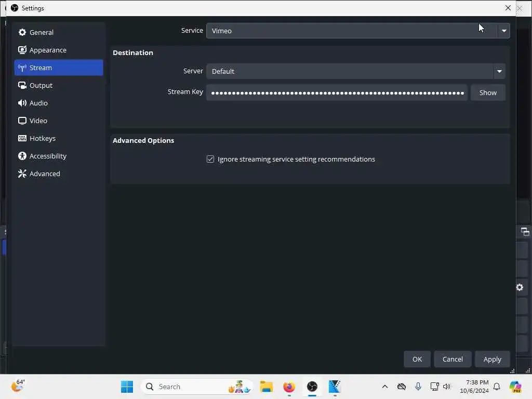This screenshot has width=532, height=399.
Task: Click the microphone tray icon
Action: click(x=418, y=387)
